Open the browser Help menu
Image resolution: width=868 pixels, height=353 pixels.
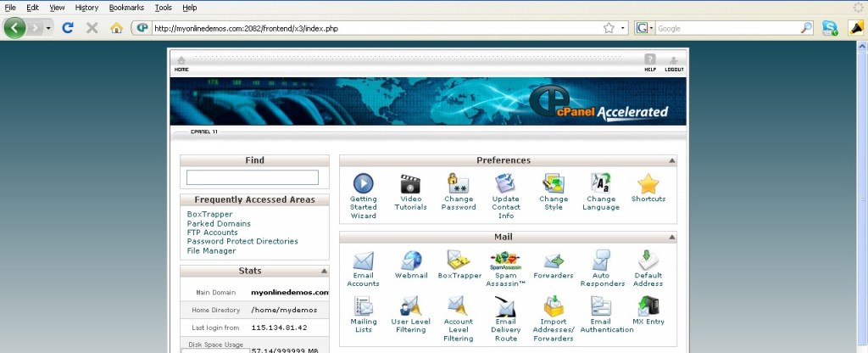point(189,7)
